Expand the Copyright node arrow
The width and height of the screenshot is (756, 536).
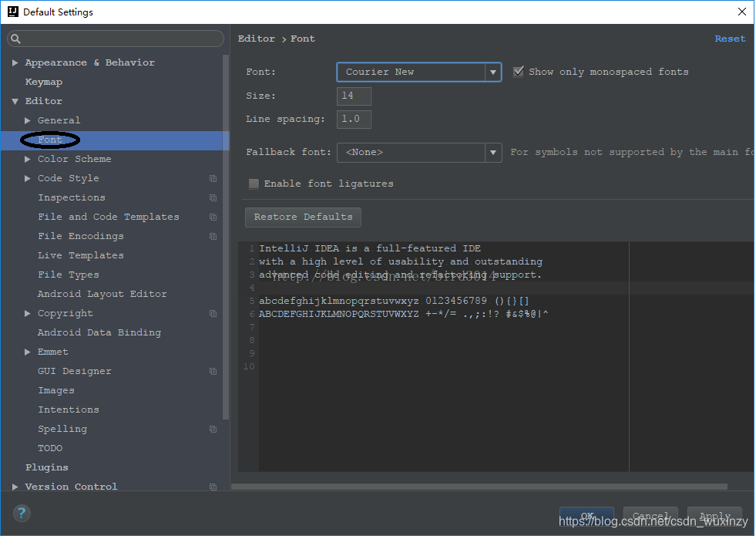tap(28, 314)
